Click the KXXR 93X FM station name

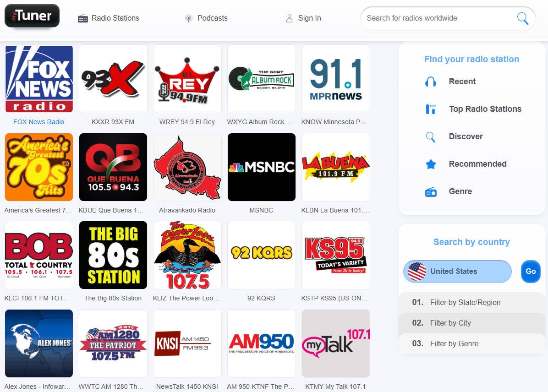(x=113, y=122)
